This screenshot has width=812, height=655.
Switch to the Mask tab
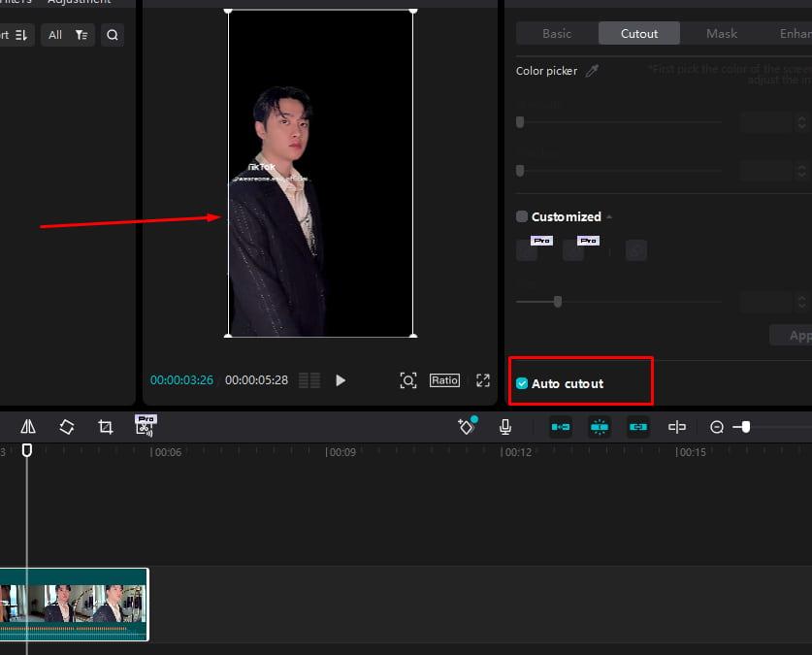coord(721,33)
